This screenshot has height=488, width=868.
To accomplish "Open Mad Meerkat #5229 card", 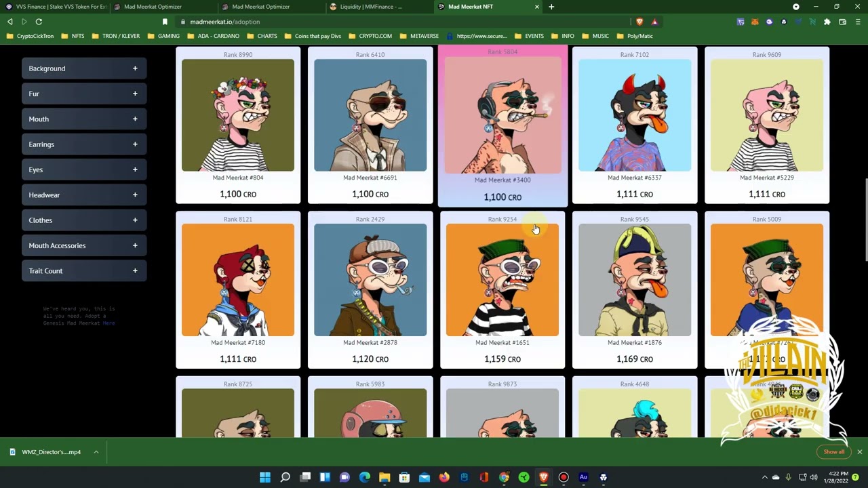I will click(x=767, y=125).
